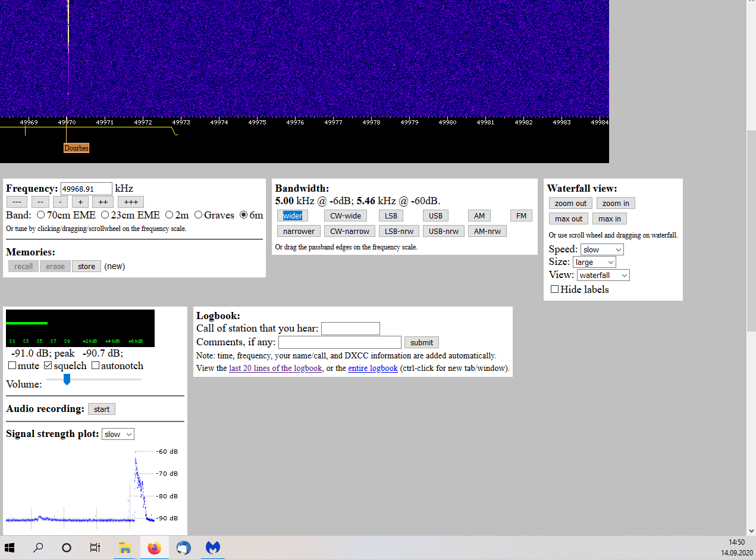The image size is (756, 559).
Task: Click the S-meter signal display
Action: 80,328
